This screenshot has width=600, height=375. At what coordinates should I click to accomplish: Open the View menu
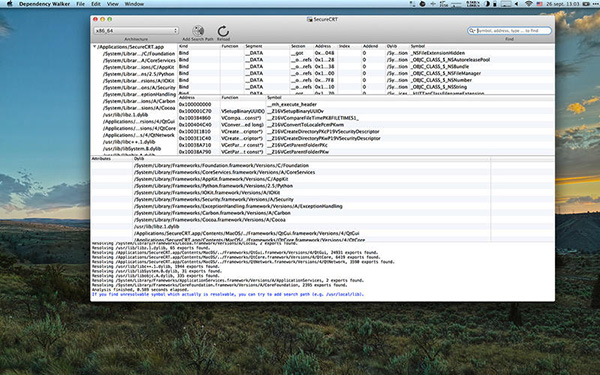[x=112, y=4]
